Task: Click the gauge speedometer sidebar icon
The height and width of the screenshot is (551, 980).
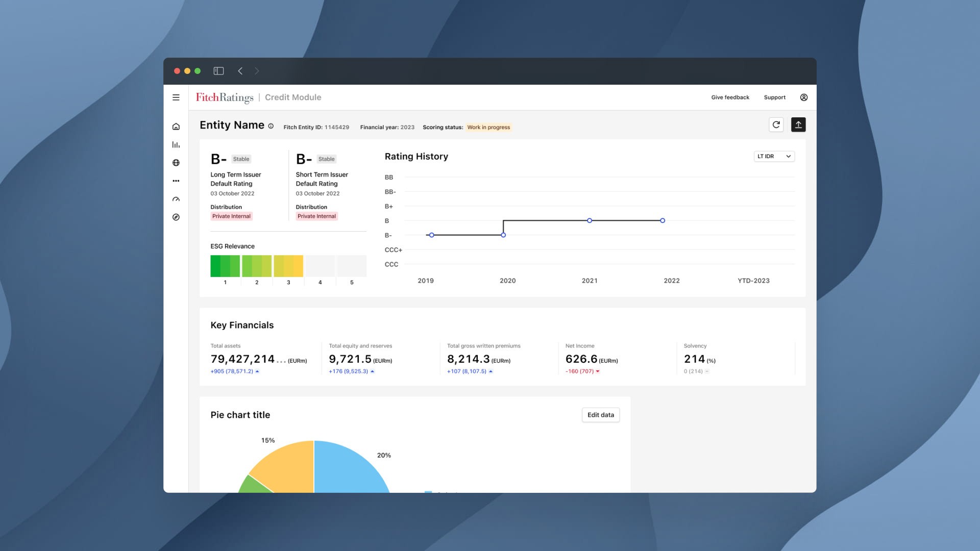Action: coord(176,199)
